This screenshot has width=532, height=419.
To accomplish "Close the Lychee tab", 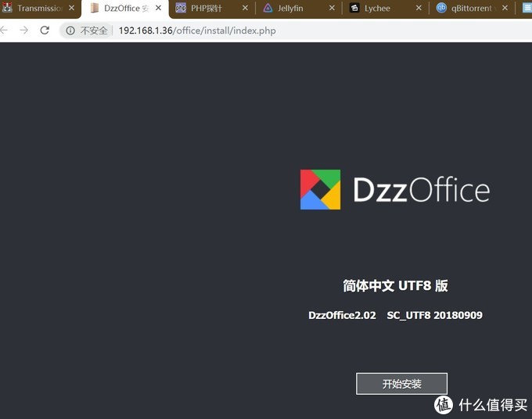I will [x=419, y=8].
